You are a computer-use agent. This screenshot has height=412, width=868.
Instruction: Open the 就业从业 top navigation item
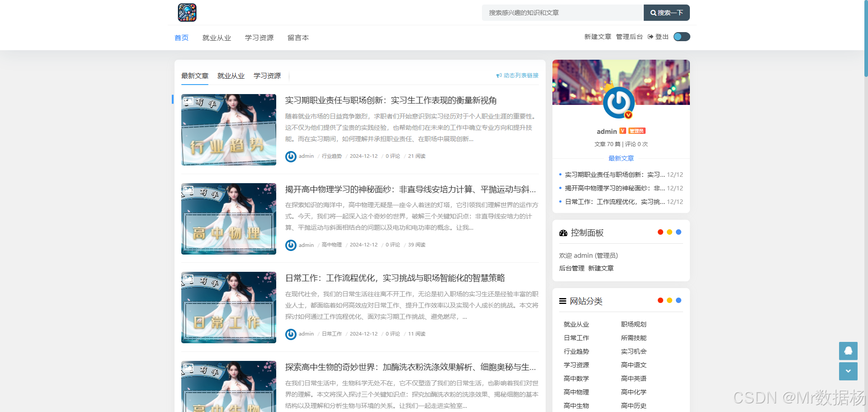[x=217, y=38]
